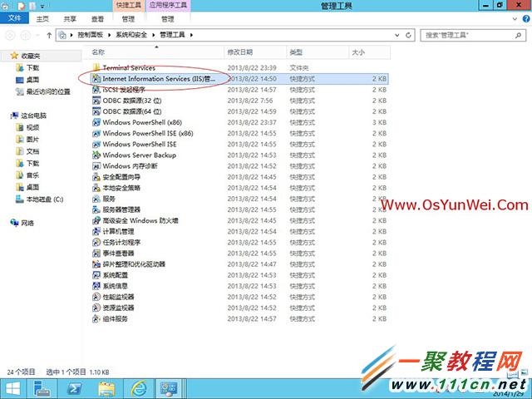Navigate to 系统和安全 in breadcrumb

point(131,35)
